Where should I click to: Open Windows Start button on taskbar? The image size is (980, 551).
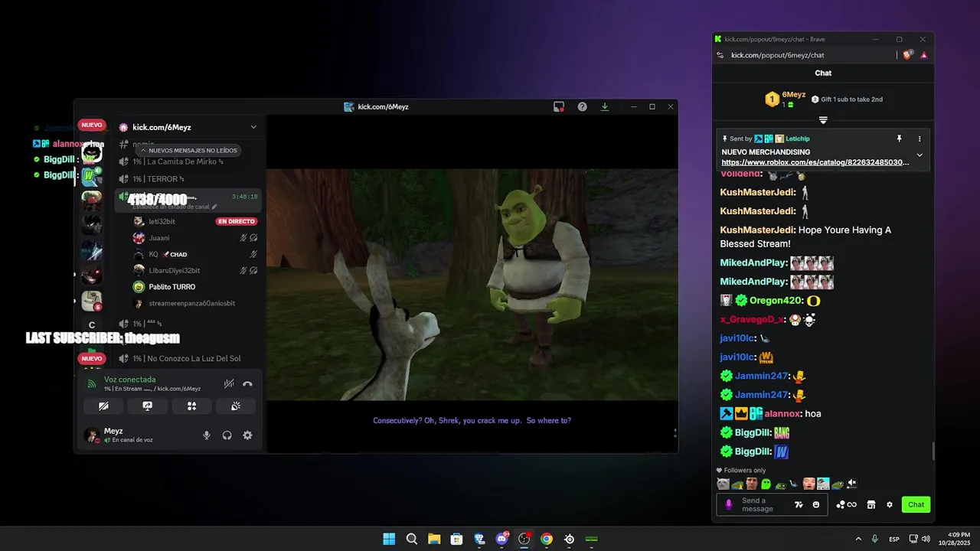(x=389, y=539)
